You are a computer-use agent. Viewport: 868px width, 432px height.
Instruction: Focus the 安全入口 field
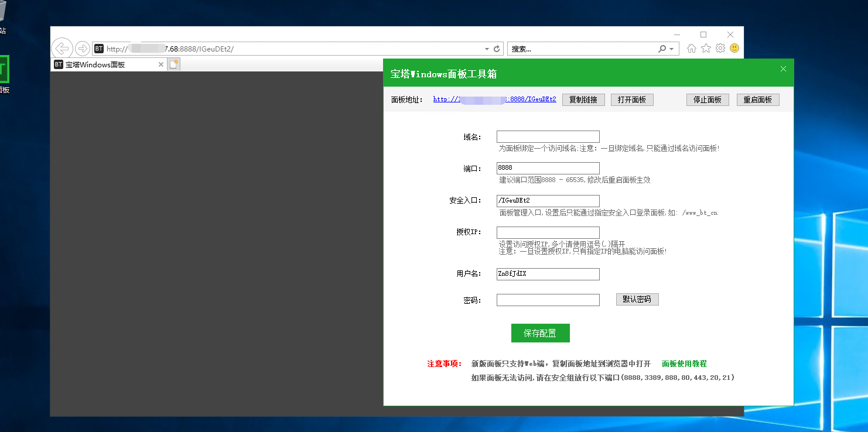[x=548, y=201]
